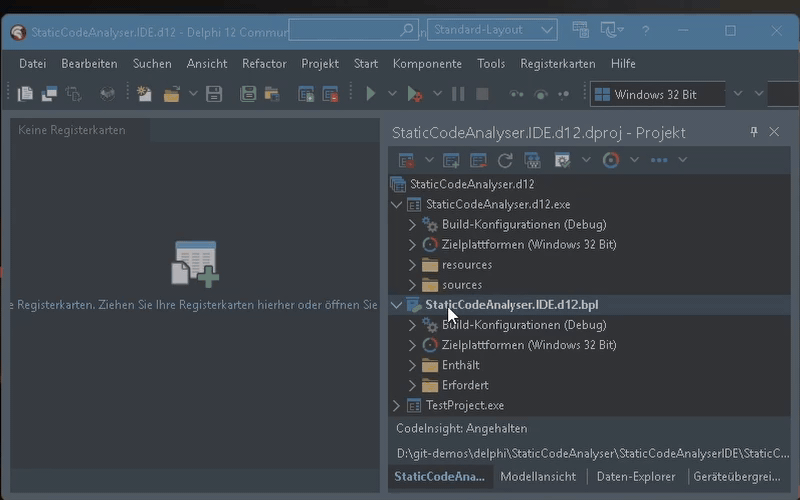Expand the TestProject.exe node
Viewport: 800px width, 500px height.
point(396,406)
